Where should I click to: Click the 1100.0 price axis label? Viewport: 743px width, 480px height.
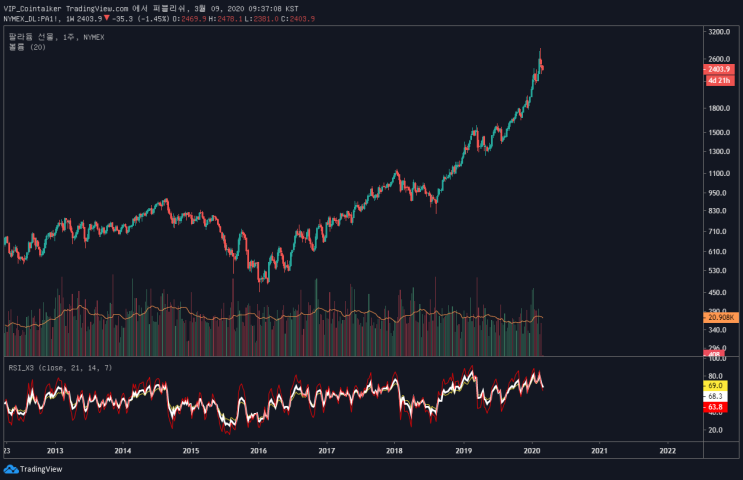tap(719, 173)
